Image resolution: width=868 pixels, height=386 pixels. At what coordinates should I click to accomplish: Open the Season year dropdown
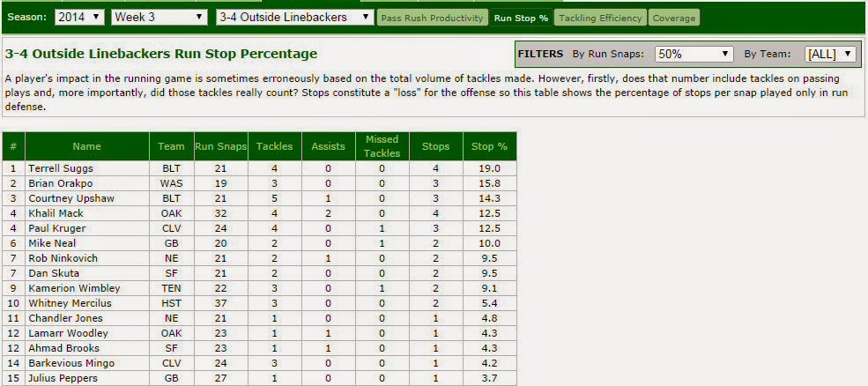click(79, 17)
